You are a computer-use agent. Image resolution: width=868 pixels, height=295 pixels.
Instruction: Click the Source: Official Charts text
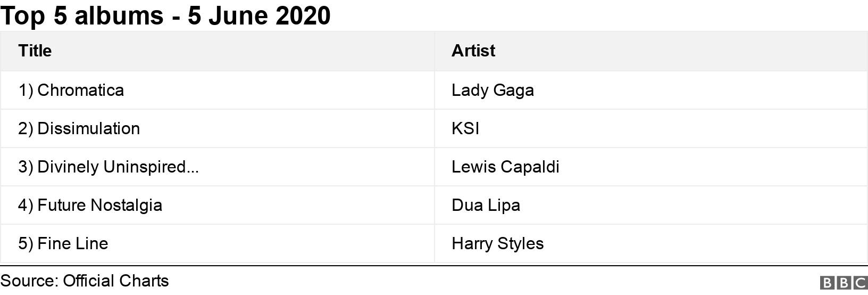[85, 281]
